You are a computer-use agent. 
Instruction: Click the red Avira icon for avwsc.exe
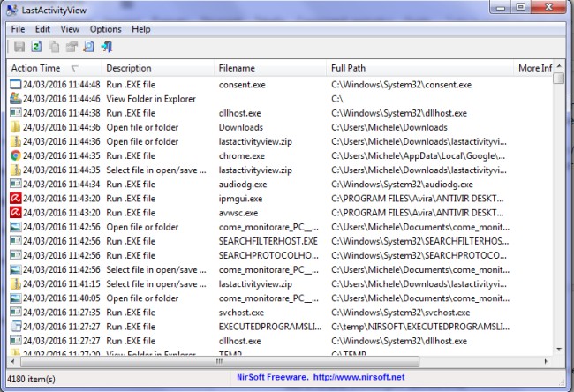pyautogui.click(x=15, y=213)
